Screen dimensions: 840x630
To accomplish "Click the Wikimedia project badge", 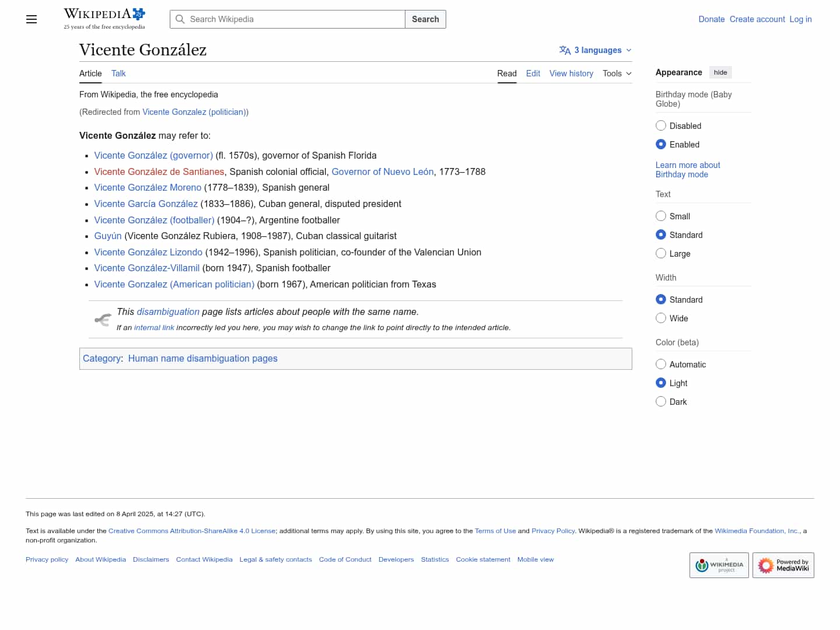I will coord(719,565).
